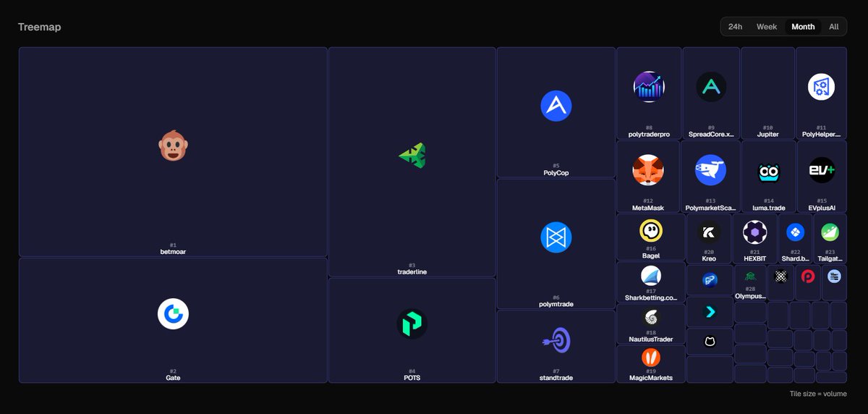Click the blue folded-ribbon tile icon
Viewport: 868px width, 414px height.
tap(710, 279)
